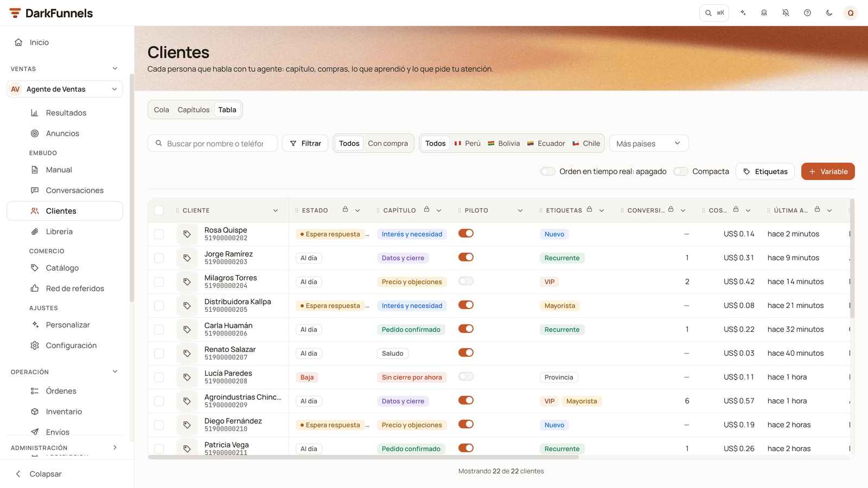Switch to the Capítulos tab
Screen dimensions: 868x488
pos(193,110)
